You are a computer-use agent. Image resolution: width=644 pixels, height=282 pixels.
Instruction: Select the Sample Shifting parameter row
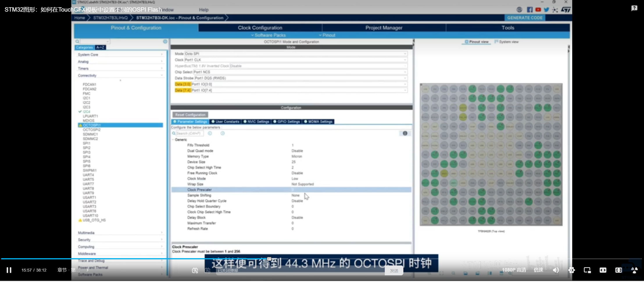[x=291, y=195]
